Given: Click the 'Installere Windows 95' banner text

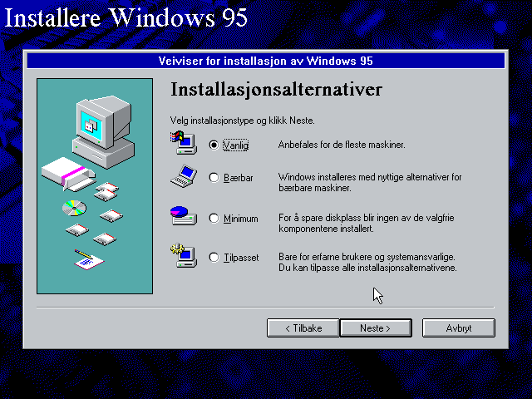Looking at the screenshot, I should click(x=126, y=17).
